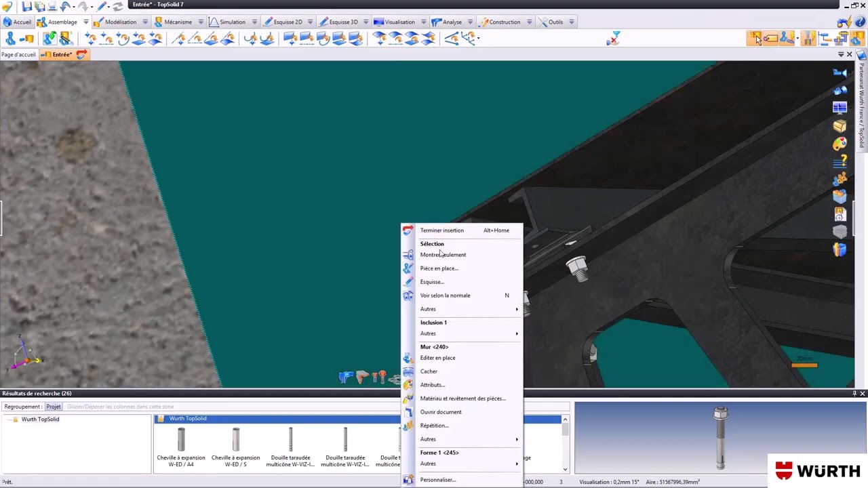This screenshot has height=488, width=868.
Task: Expand the Analyse tab dropdown arrow
Action: [471, 22]
